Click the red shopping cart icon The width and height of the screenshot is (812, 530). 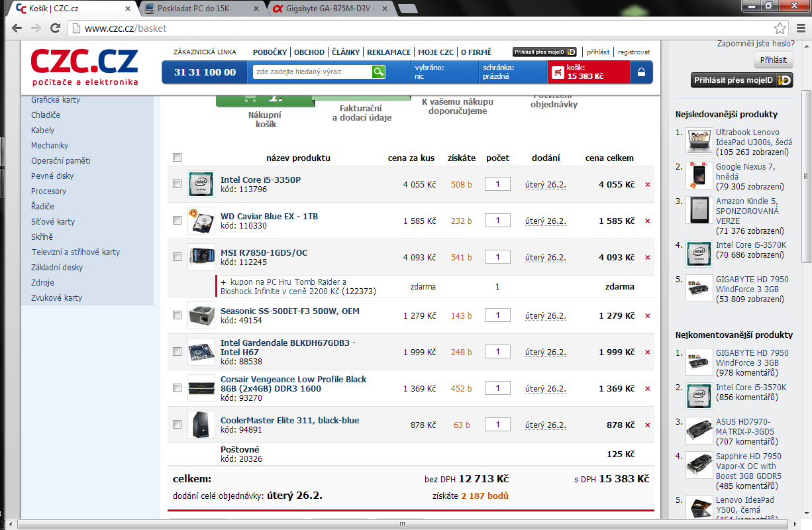(x=558, y=72)
